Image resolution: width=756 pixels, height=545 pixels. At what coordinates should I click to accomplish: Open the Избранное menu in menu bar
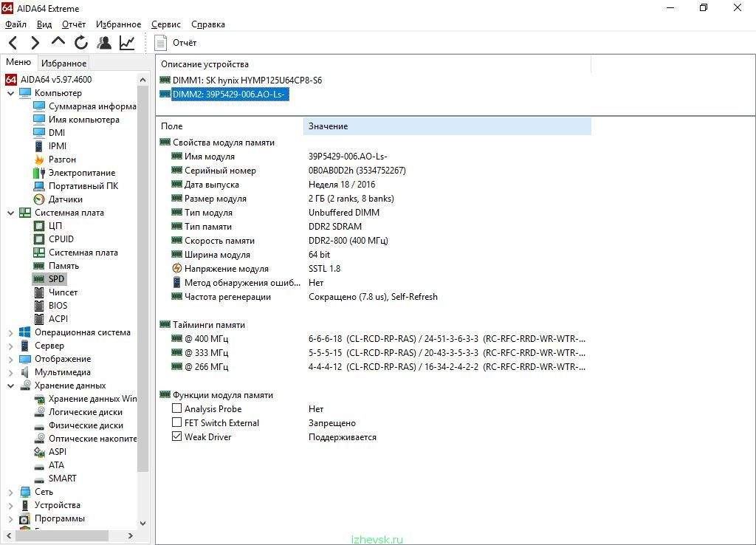(x=118, y=24)
